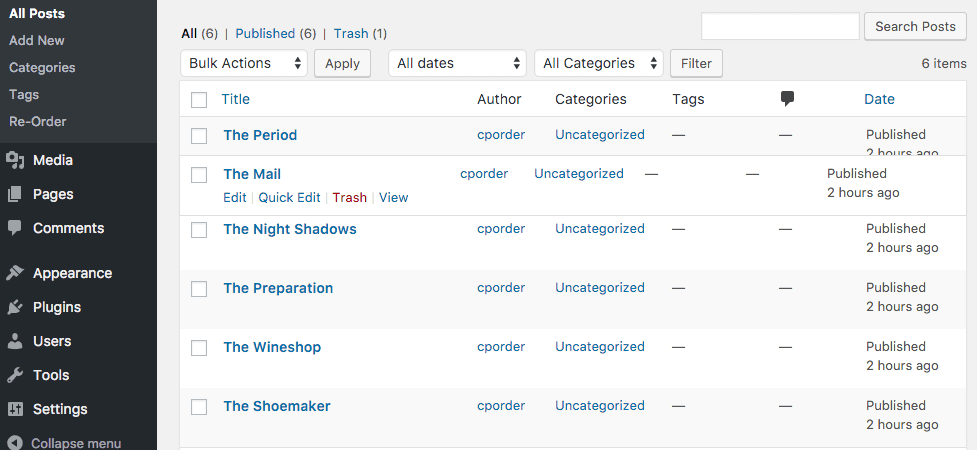The image size is (977, 450).
Task: Click the Pages icon in sidebar
Action: tap(15, 194)
